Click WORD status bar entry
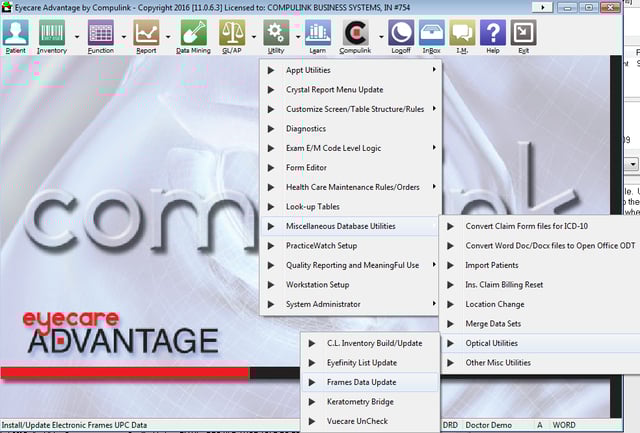This screenshot has height=433, width=640. click(x=564, y=425)
